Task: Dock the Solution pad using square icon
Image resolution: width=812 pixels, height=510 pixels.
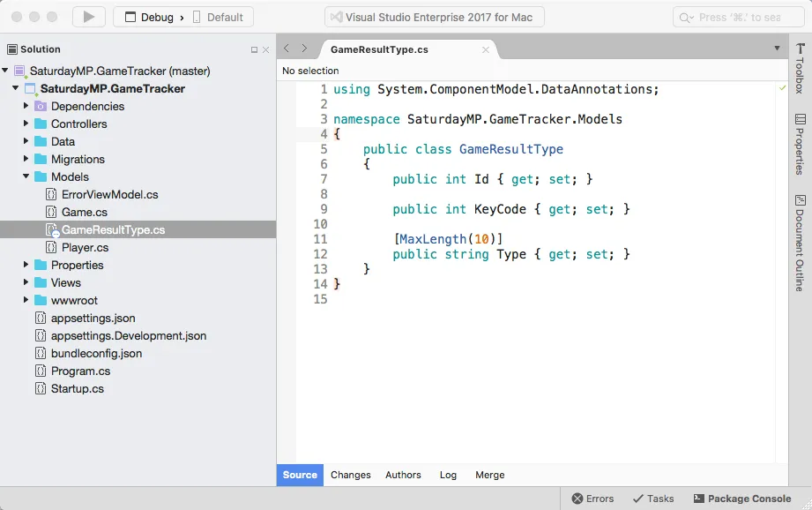Action: pos(254,49)
